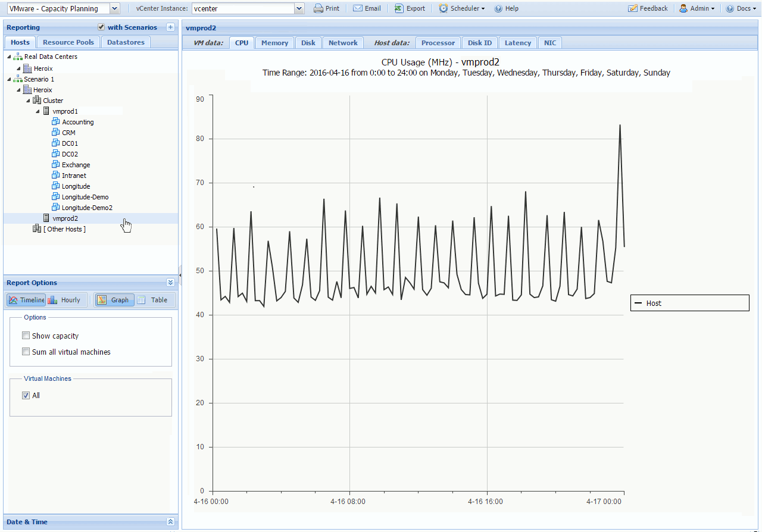Click the vCenter Instance input field
Viewport: 762px width, 532px height.
[243, 8]
